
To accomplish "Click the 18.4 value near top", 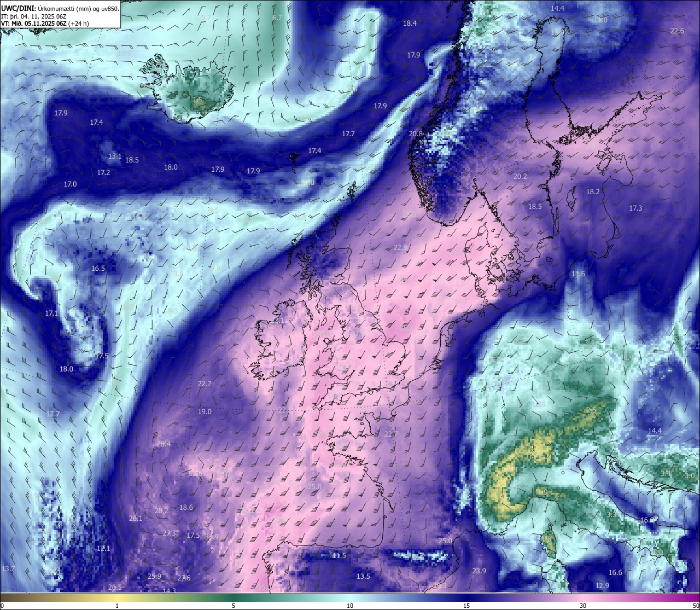I will (x=410, y=23).
